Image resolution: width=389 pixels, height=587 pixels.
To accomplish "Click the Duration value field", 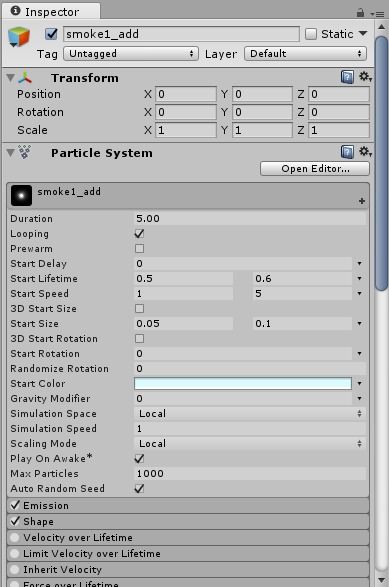I will (250, 219).
